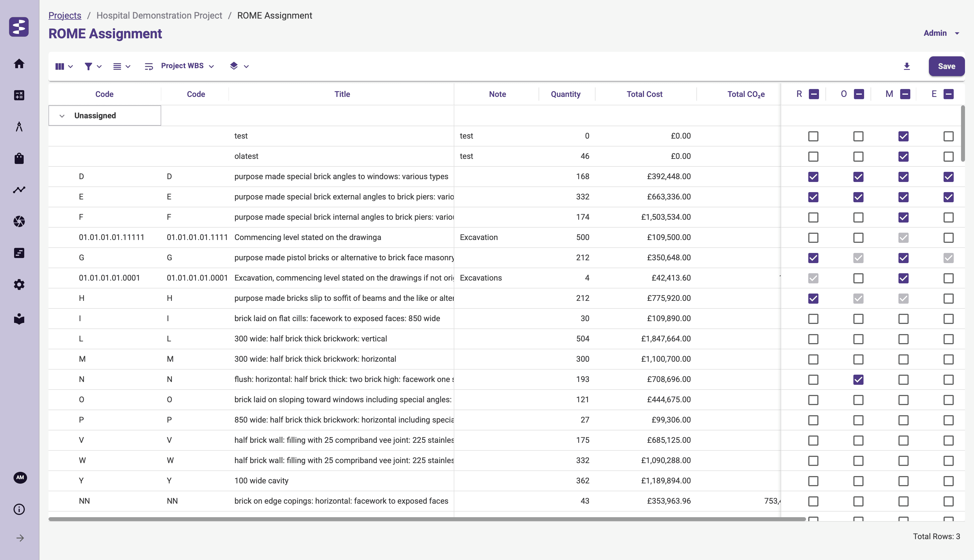Open the columns chooser menu

[x=64, y=66]
